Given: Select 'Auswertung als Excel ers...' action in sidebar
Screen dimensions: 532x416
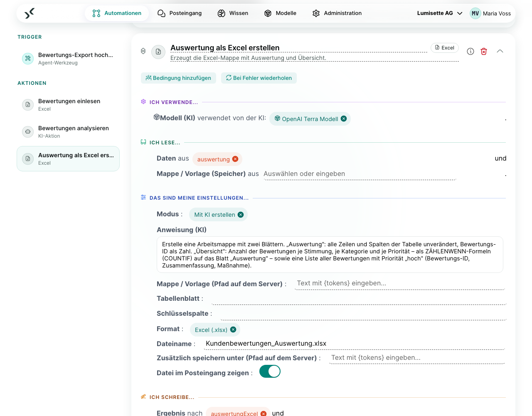Looking at the screenshot, I should tap(68, 158).
